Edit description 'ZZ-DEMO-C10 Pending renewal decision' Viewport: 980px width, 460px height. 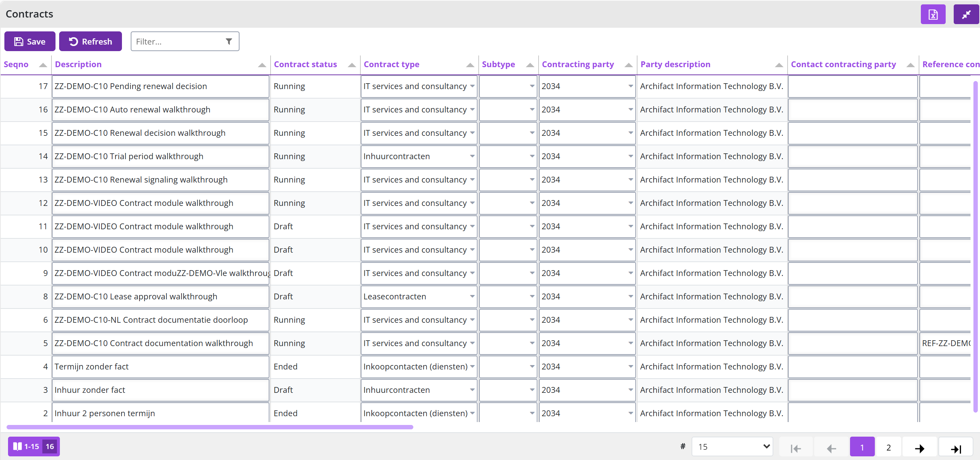pyautogui.click(x=161, y=87)
